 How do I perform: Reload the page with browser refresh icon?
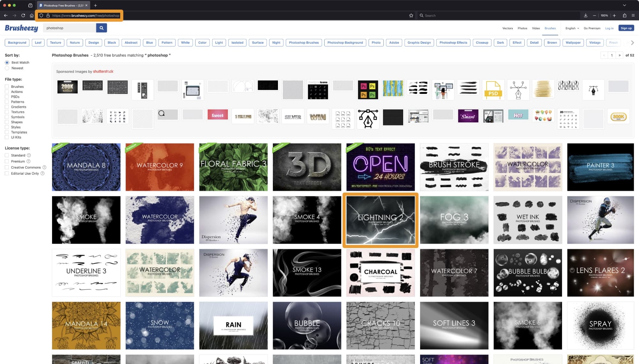(x=23, y=15)
